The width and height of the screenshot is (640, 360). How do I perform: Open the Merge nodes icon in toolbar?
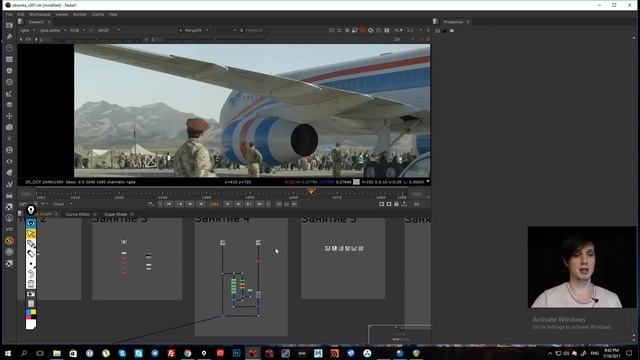(9, 105)
